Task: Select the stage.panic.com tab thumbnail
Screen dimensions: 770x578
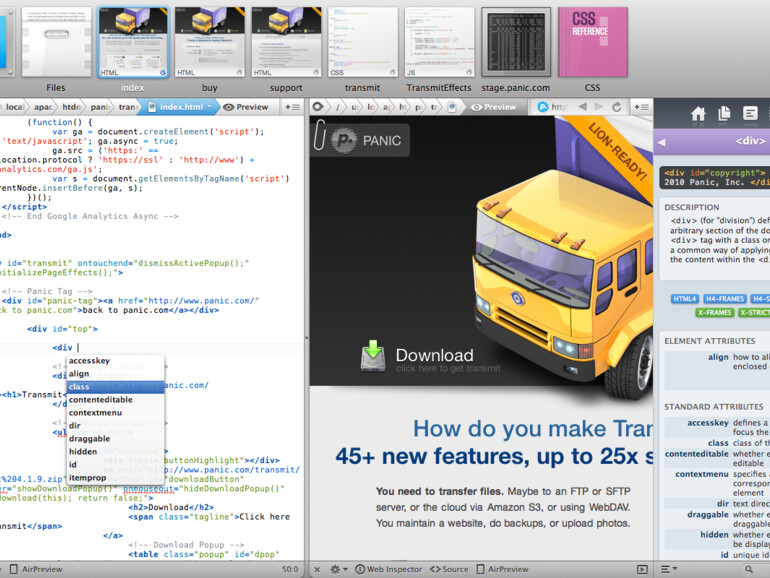Action: (x=516, y=42)
